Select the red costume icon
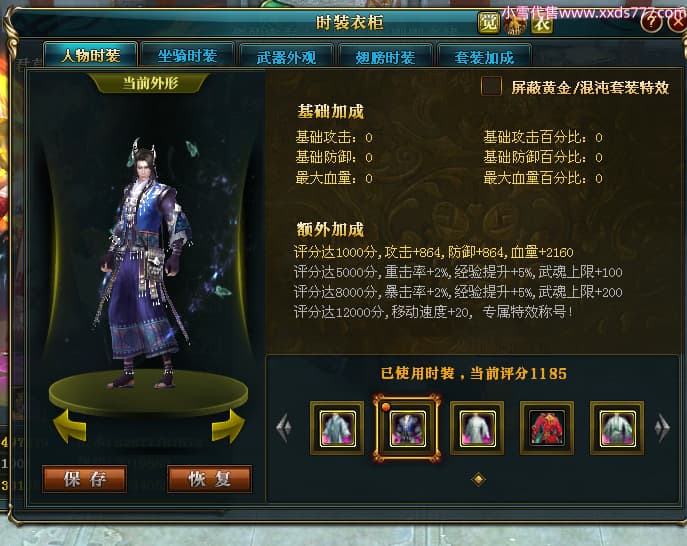Screen dimensions: 687x546 point(547,428)
